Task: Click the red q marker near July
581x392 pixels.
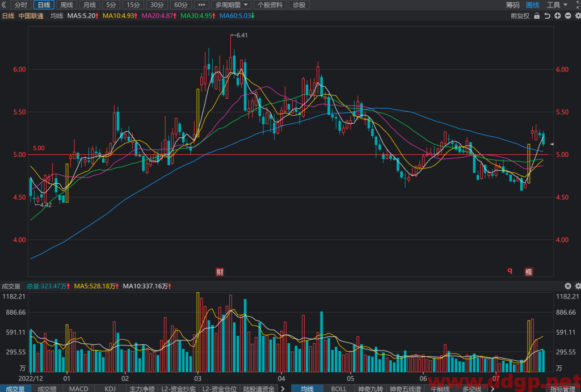Action: pos(510,271)
